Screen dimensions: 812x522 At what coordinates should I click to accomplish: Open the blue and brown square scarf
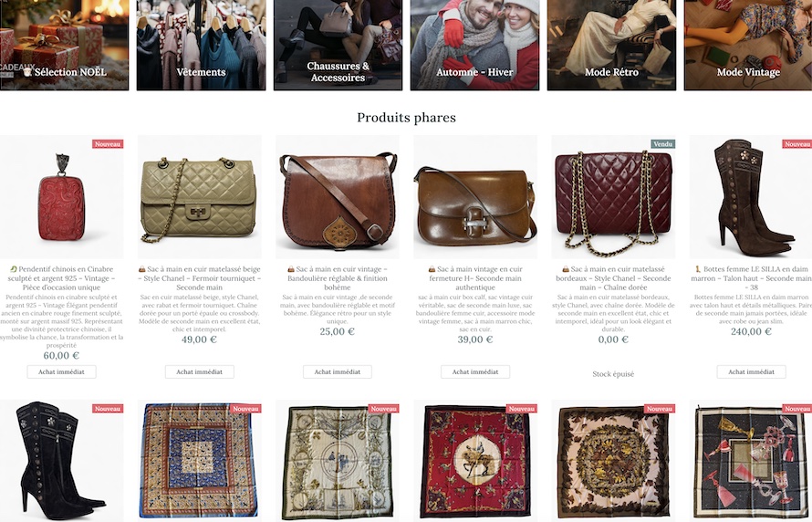point(200,461)
